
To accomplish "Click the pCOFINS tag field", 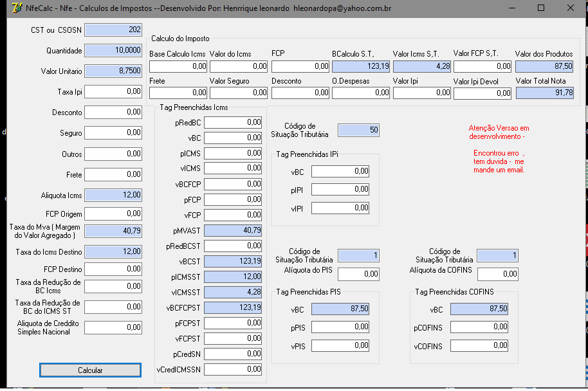I will pyautogui.click(x=479, y=327).
